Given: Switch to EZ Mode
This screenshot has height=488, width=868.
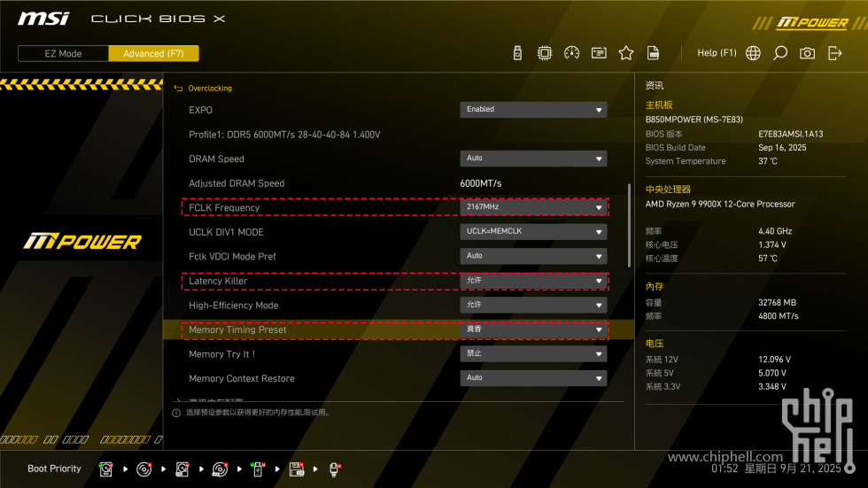Looking at the screenshot, I should point(63,53).
